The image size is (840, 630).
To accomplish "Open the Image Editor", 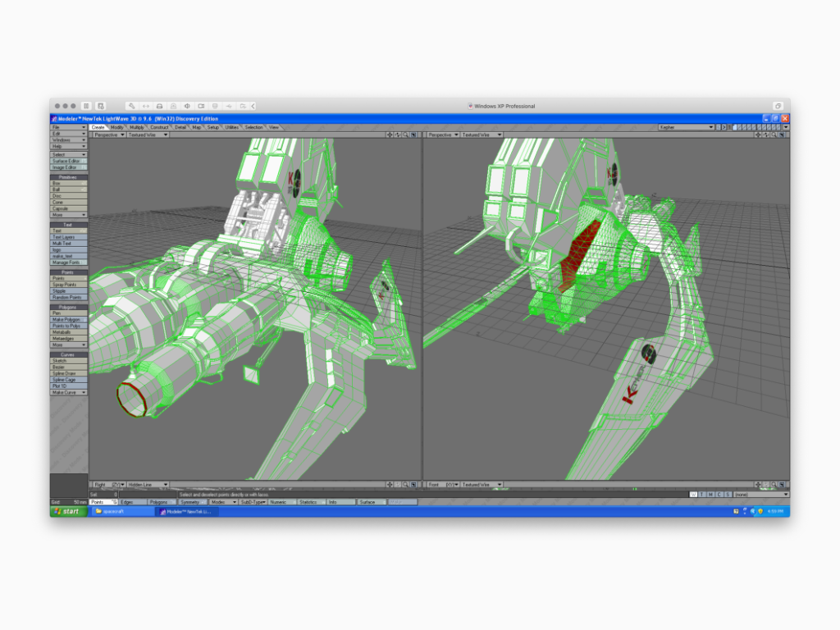I will click(x=69, y=167).
